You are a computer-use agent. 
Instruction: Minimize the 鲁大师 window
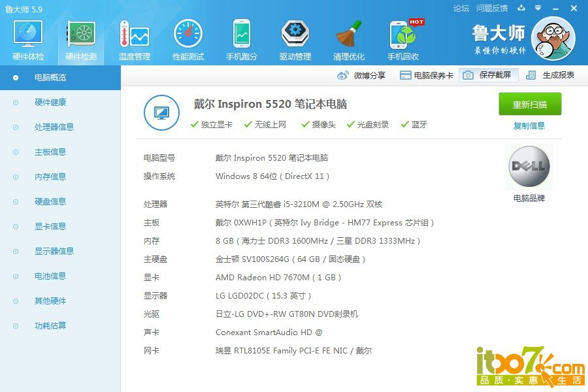(556, 8)
